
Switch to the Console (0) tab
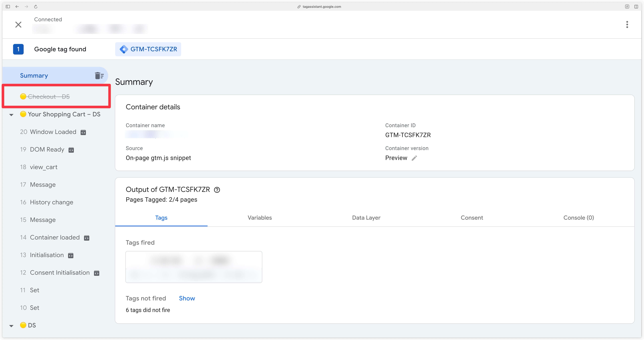(x=578, y=218)
